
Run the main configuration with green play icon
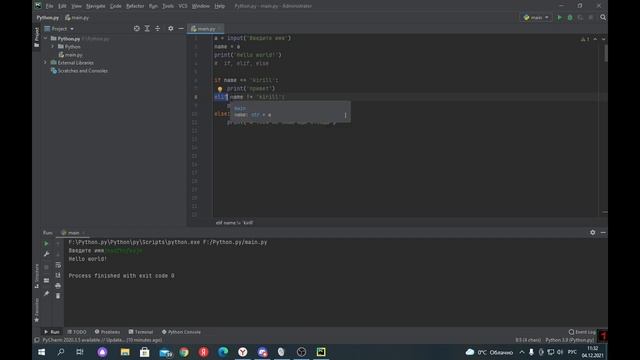(x=560, y=18)
